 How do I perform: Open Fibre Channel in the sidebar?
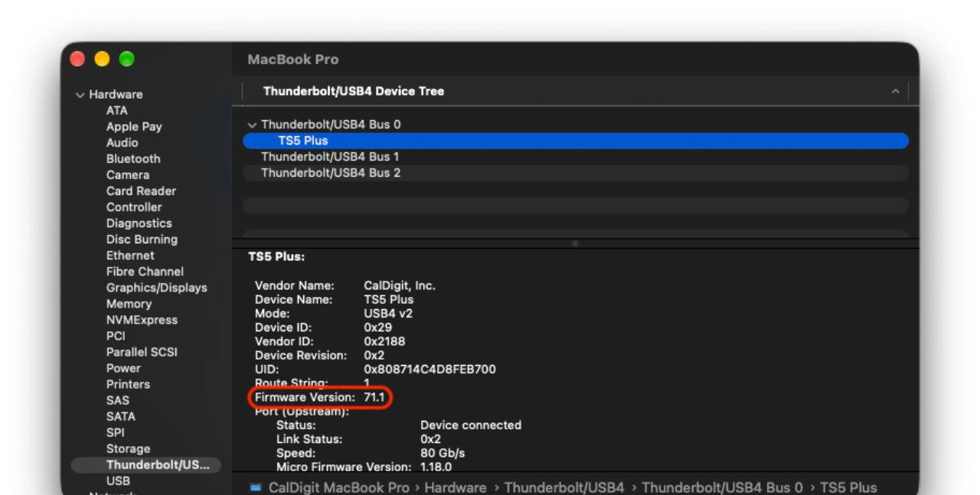coord(145,271)
